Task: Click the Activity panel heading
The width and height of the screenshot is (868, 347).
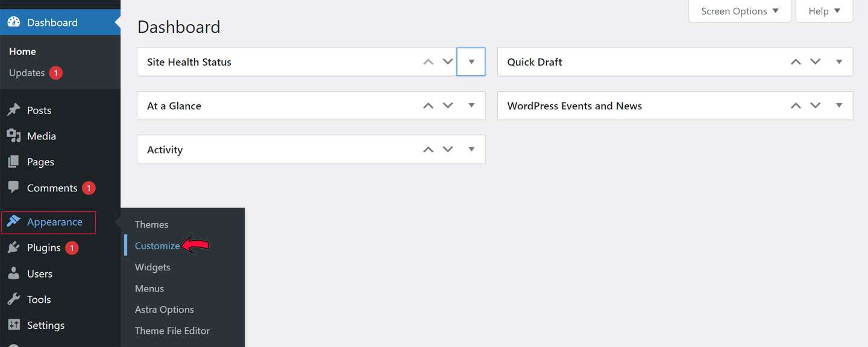Action: tap(165, 150)
